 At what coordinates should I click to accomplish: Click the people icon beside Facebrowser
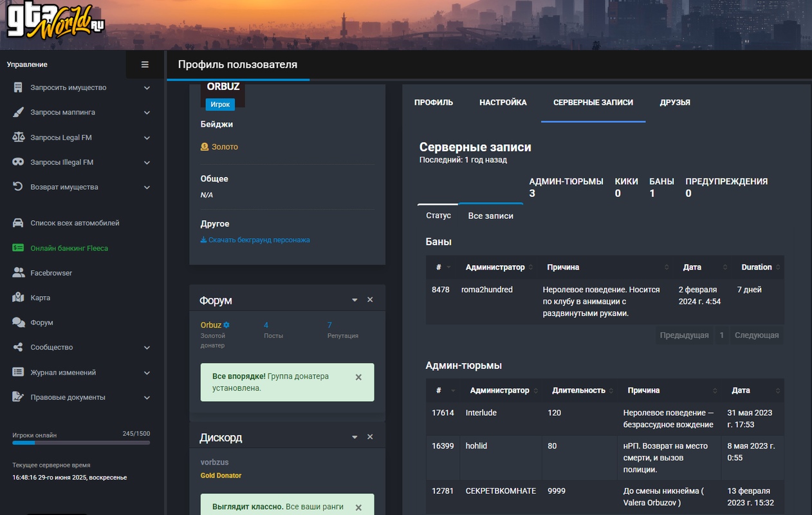coord(18,273)
